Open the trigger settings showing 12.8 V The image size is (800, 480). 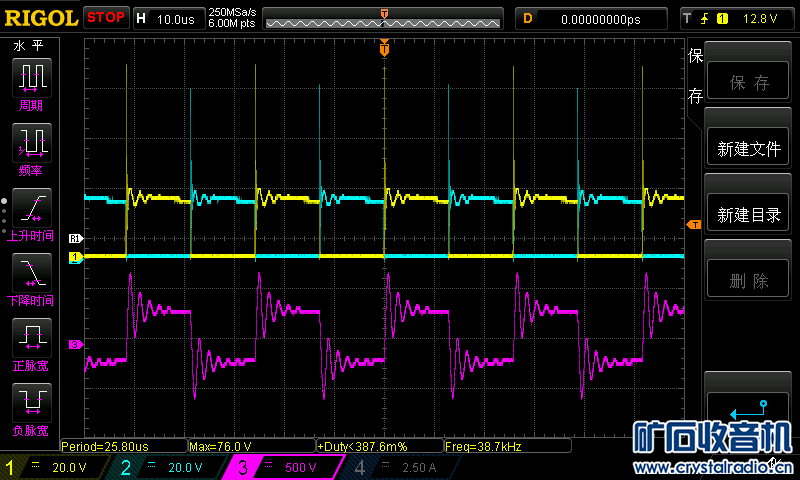click(x=737, y=19)
